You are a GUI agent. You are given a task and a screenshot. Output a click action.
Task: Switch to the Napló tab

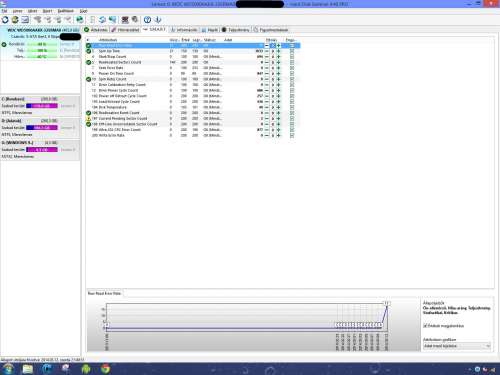pyautogui.click(x=210, y=30)
